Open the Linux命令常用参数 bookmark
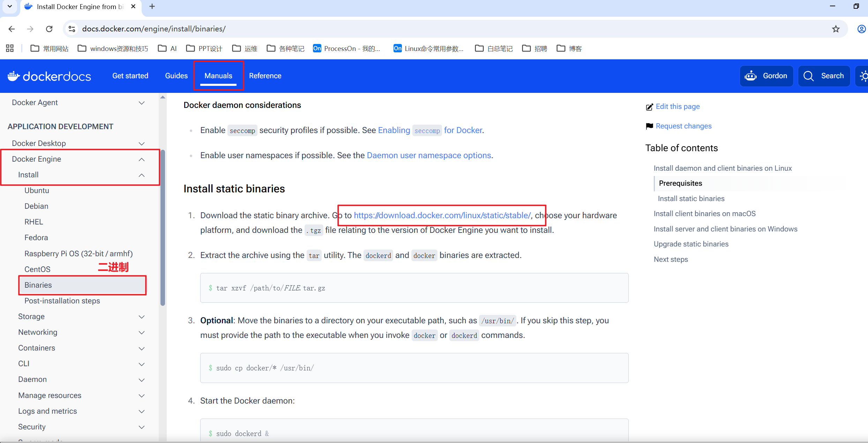 pyautogui.click(x=429, y=49)
